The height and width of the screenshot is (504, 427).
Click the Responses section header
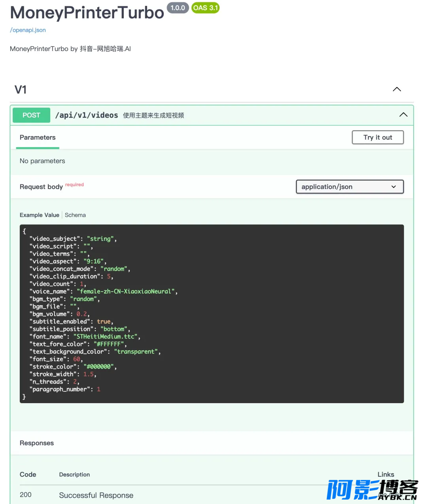point(37,443)
